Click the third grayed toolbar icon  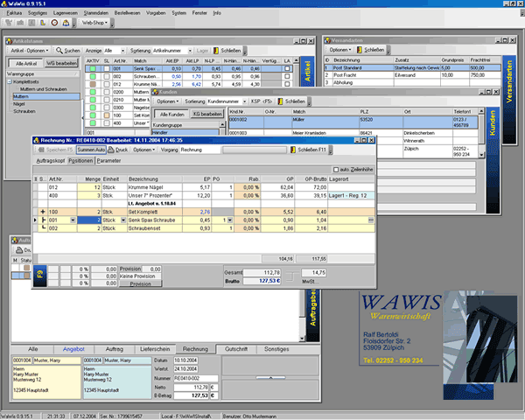(x=31, y=23)
